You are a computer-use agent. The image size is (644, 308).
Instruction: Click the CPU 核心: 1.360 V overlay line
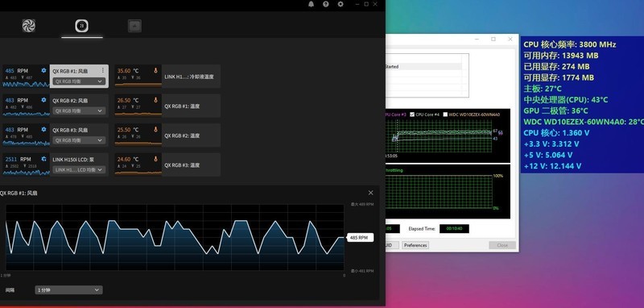pos(556,133)
